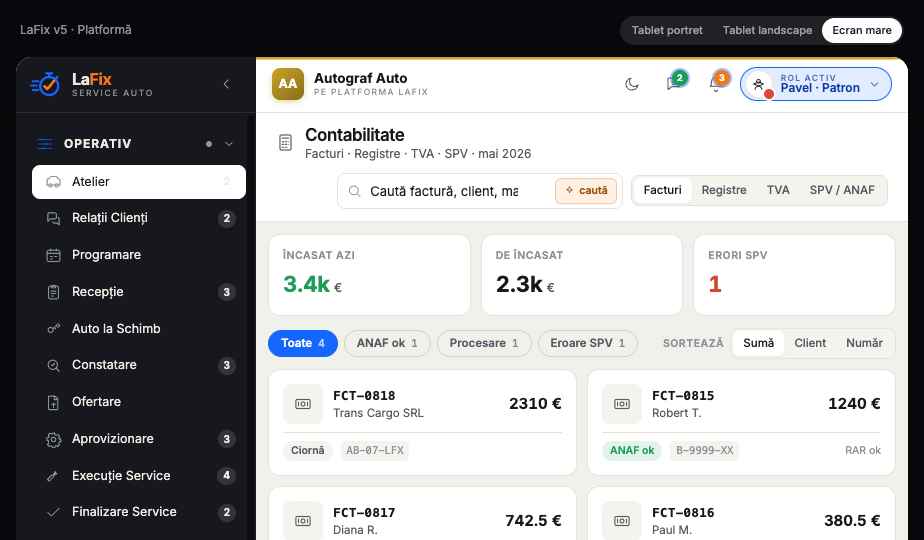
Task: Open the Constatare label in sidebar
Action: (104, 365)
